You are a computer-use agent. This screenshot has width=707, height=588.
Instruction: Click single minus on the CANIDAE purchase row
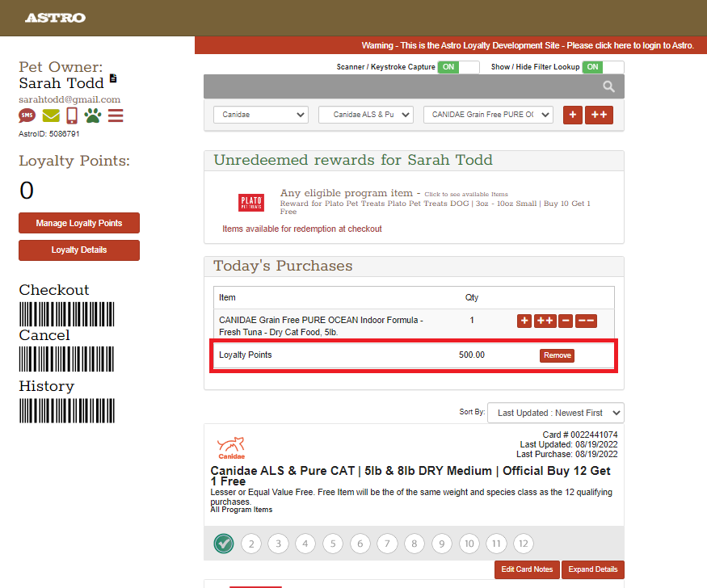[566, 321]
